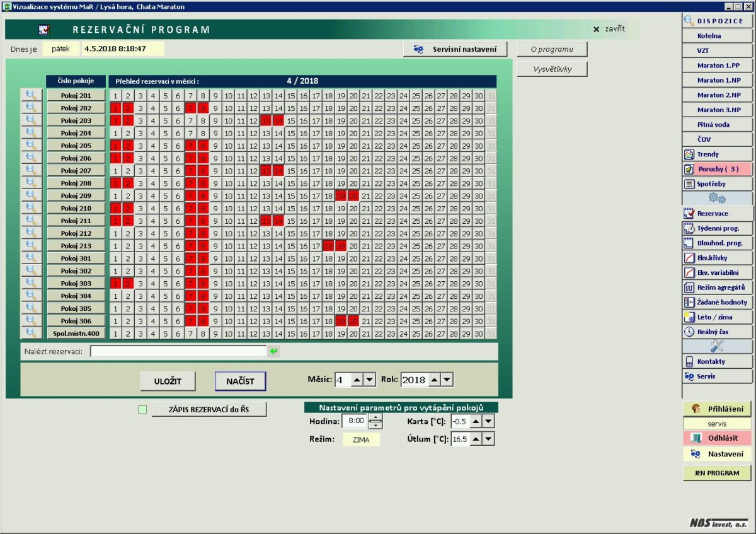Increase Rok value with up arrow
Image resolution: width=756 pixels, height=534 pixels.
pos(433,380)
